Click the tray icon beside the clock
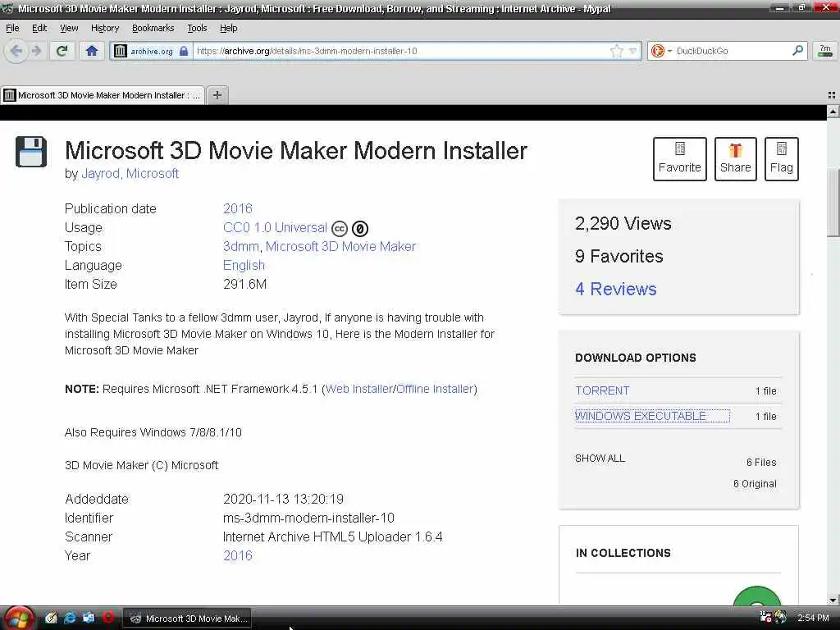The image size is (840, 630). click(781, 617)
